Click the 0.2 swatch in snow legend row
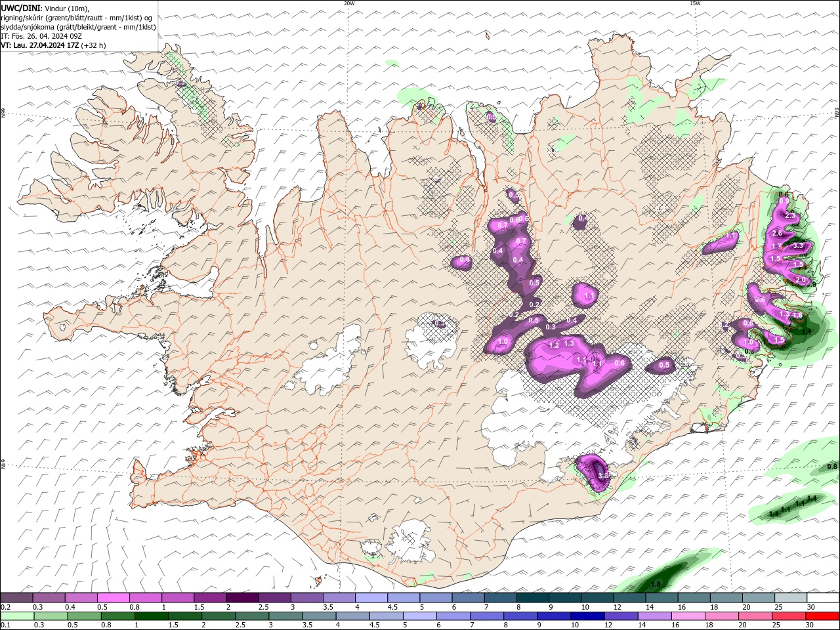 [x=17, y=598]
